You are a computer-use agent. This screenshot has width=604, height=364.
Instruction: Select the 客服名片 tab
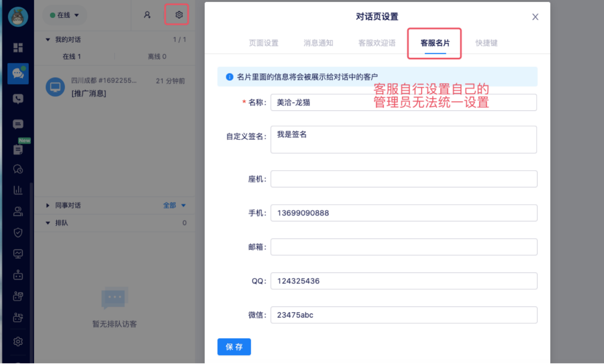(435, 43)
